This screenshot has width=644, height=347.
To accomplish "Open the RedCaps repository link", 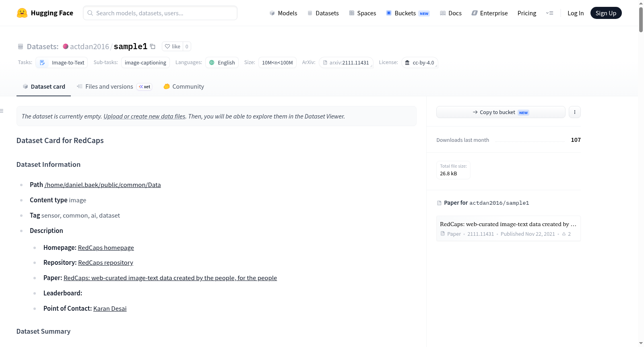I will pos(105,262).
